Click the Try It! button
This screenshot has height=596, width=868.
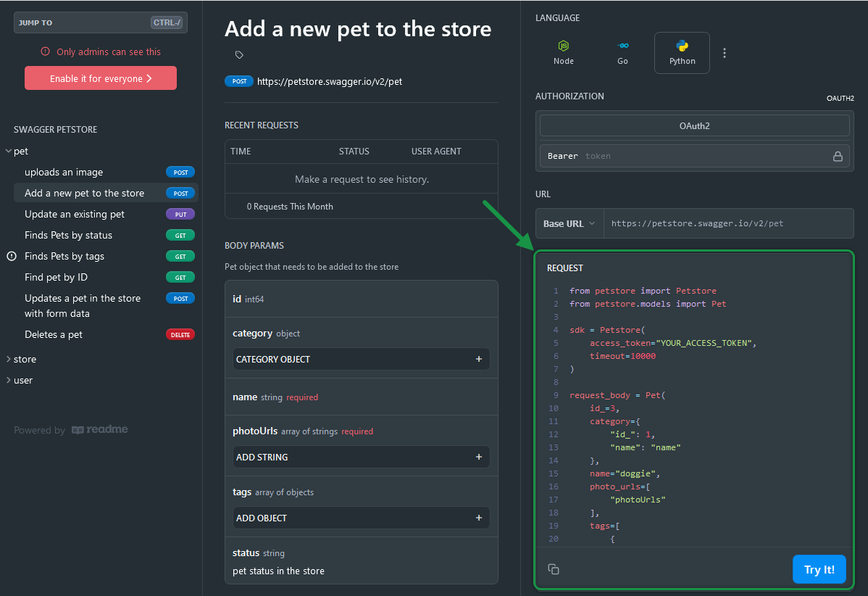[x=819, y=569]
